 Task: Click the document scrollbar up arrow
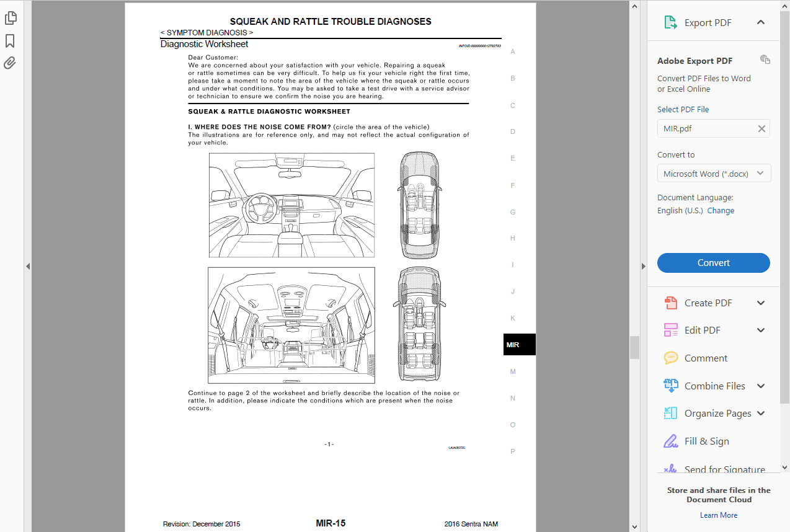[x=634, y=6]
